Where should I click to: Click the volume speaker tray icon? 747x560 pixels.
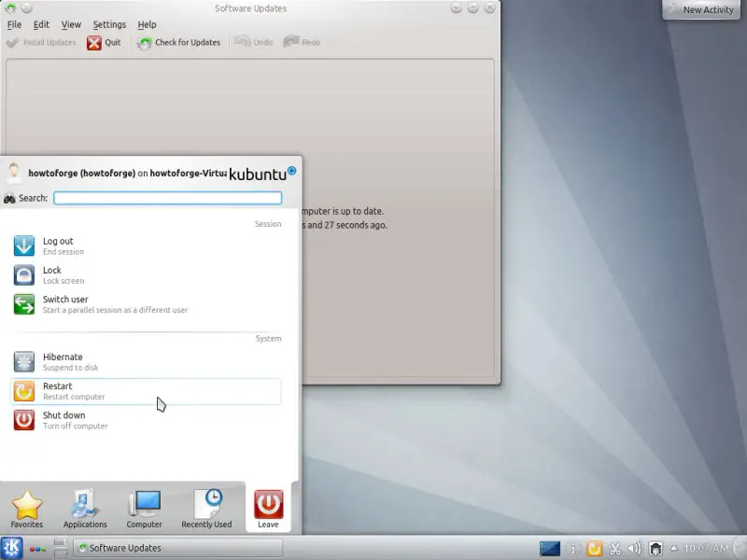coord(635,549)
